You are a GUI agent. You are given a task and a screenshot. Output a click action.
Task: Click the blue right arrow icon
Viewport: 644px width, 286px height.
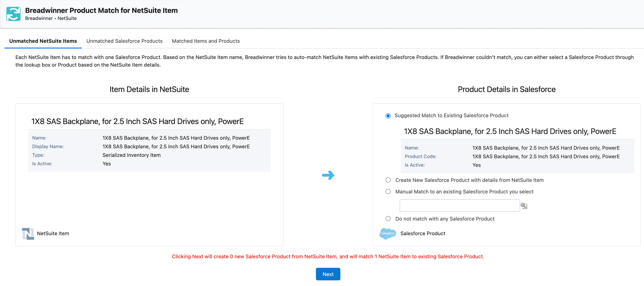pyautogui.click(x=328, y=175)
